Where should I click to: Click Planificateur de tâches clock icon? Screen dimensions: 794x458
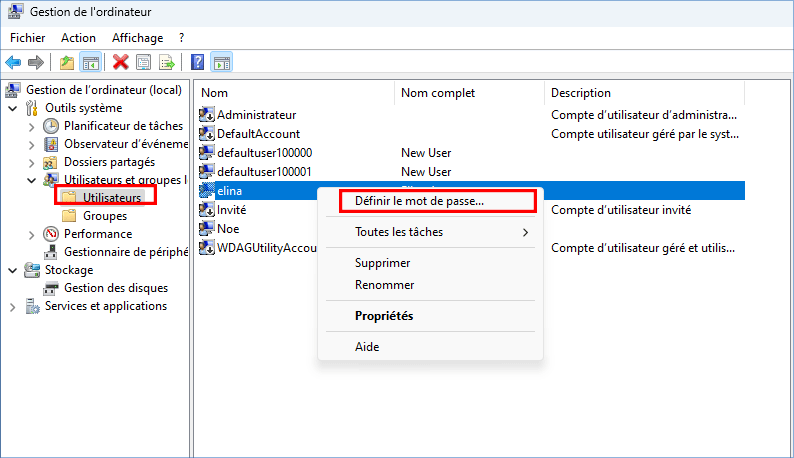pos(51,126)
